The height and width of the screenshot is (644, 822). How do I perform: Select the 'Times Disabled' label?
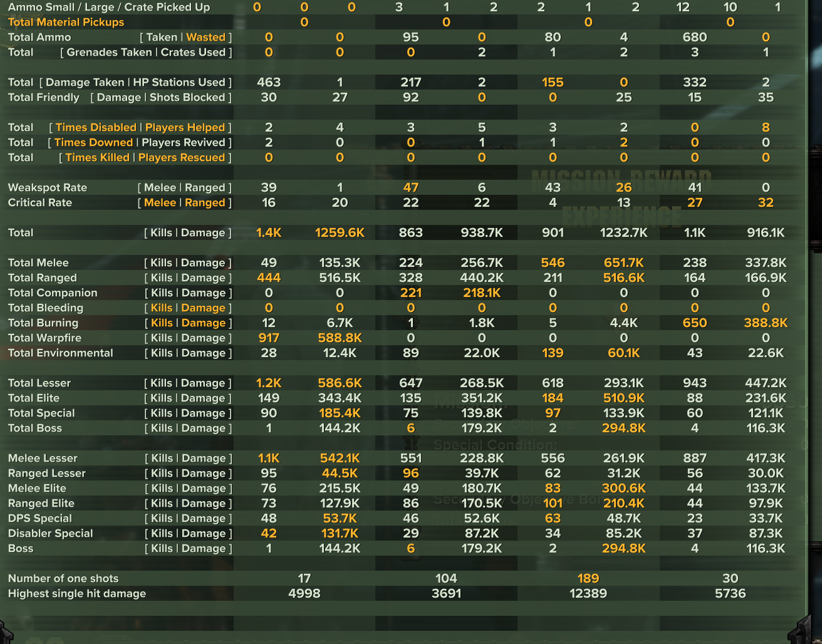click(96, 127)
